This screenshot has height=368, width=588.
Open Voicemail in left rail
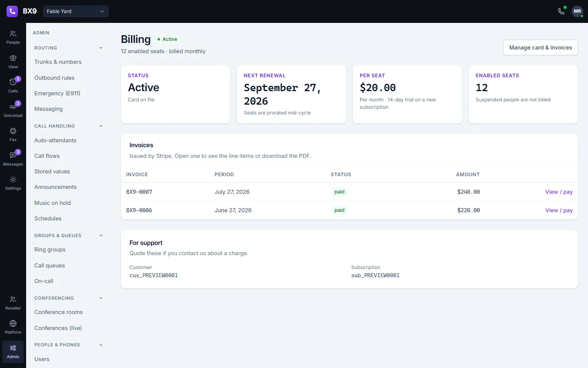13,110
